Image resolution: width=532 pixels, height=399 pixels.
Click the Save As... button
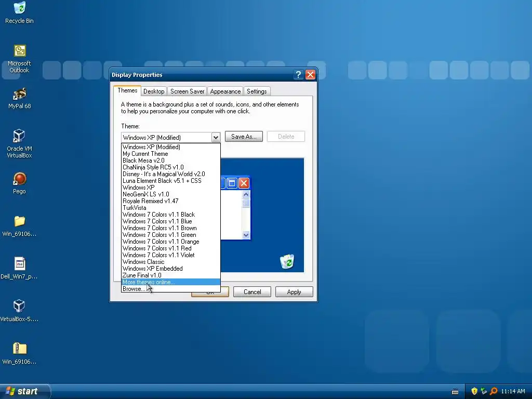(x=244, y=137)
